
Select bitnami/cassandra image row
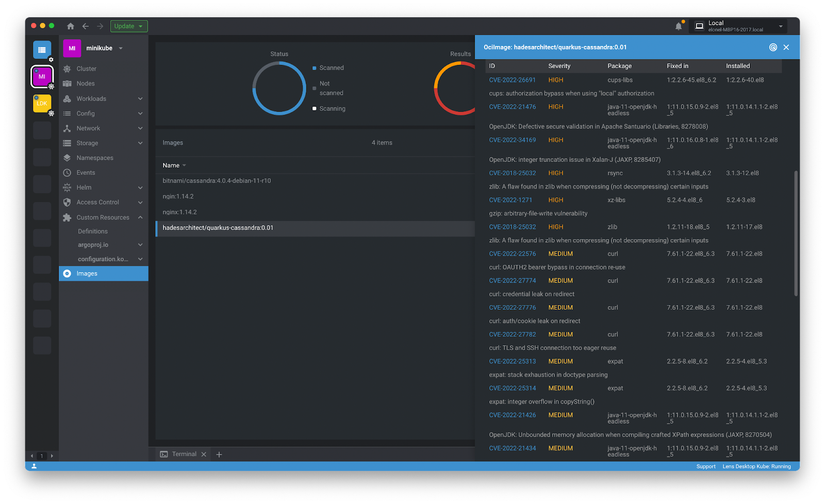pyautogui.click(x=217, y=181)
